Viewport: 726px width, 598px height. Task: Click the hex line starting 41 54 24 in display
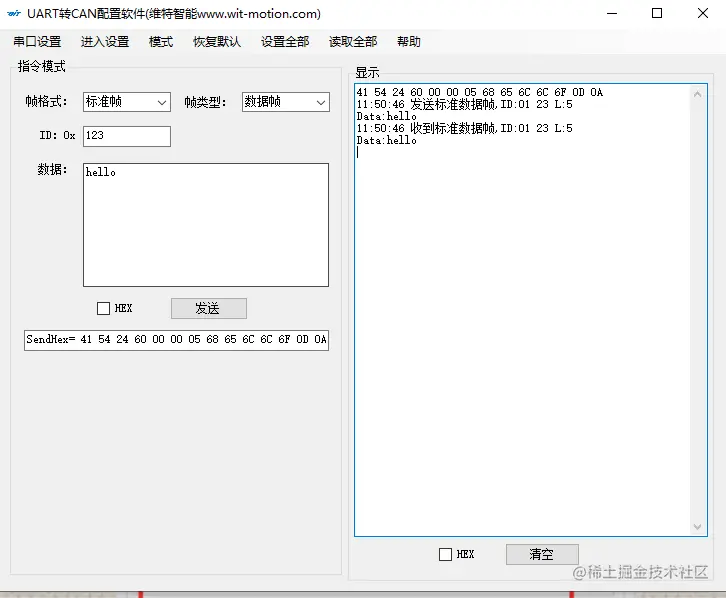coord(480,92)
